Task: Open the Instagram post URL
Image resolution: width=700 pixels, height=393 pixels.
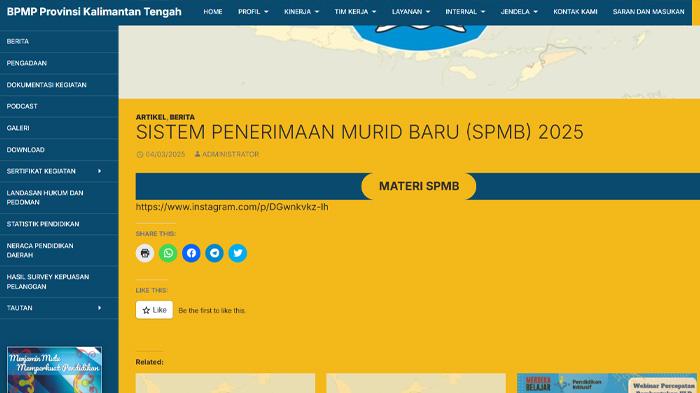Action: (232, 207)
